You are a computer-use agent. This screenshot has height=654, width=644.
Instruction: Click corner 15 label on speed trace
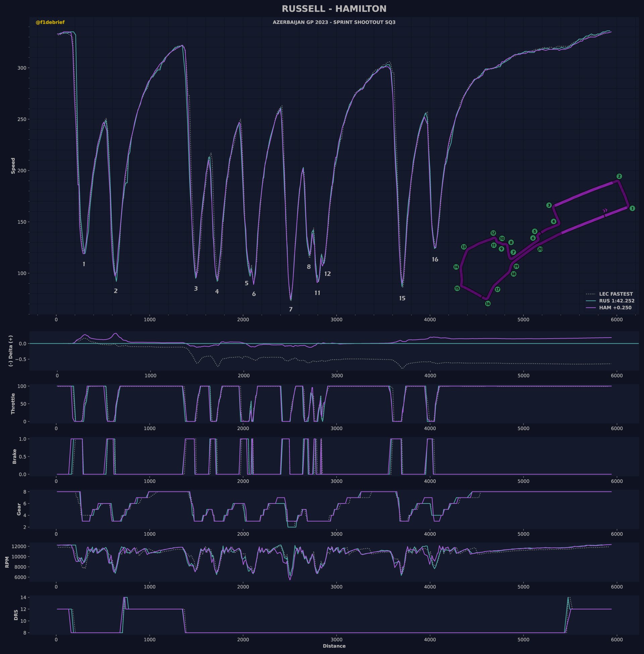tap(402, 298)
